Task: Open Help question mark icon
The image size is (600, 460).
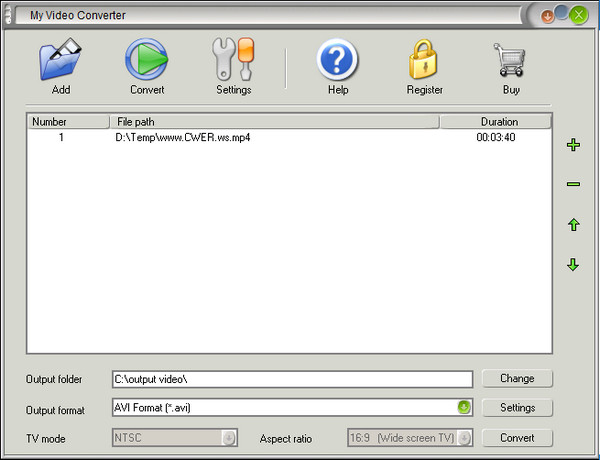Action: (x=338, y=60)
